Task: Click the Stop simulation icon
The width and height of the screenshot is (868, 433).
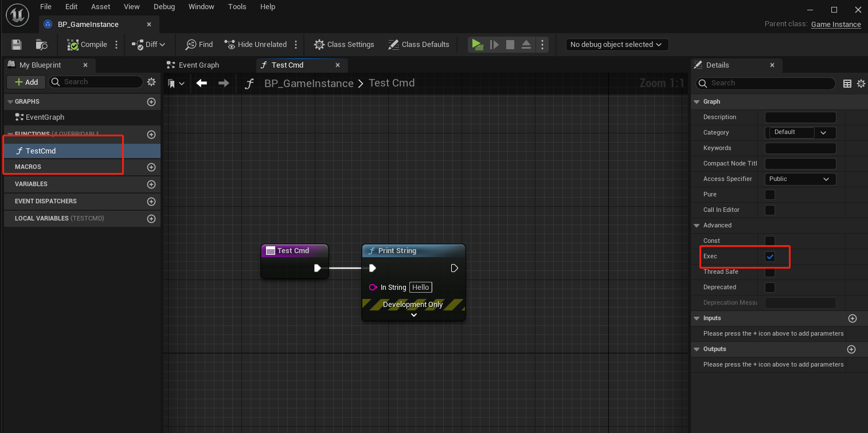Action: click(x=510, y=45)
